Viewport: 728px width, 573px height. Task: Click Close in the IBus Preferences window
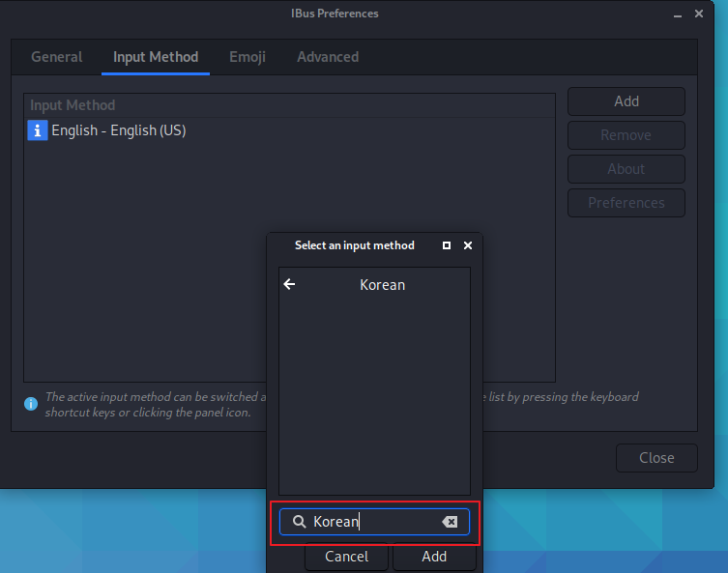[656, 458]
